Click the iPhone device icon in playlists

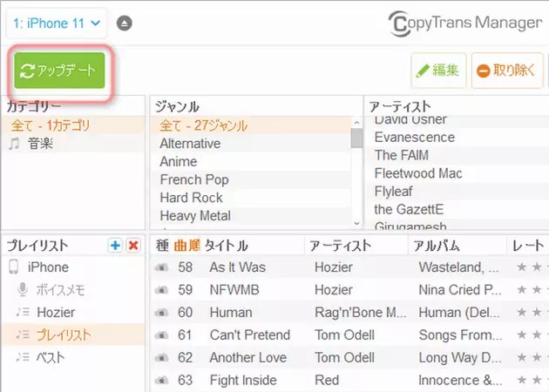coord(14,267)
